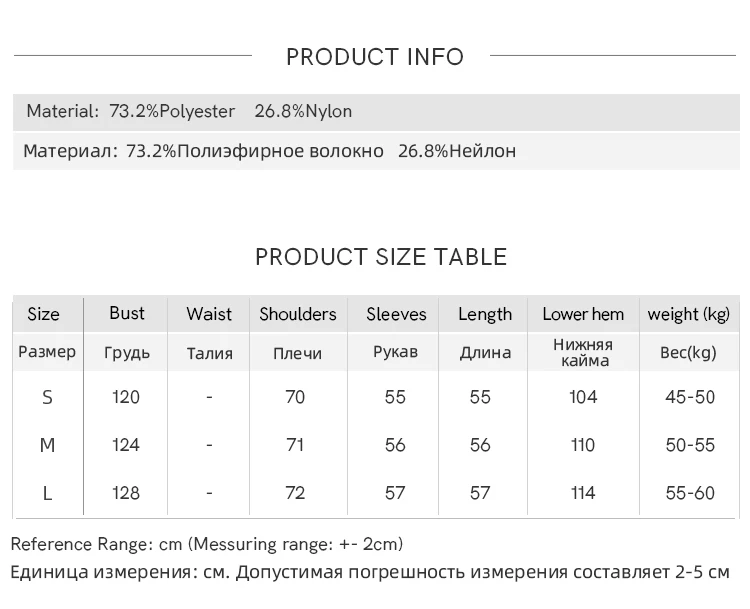Click the PRODUCT SIZE TABLE heading
Screen dimensions: 750x609
coord(381,257)
